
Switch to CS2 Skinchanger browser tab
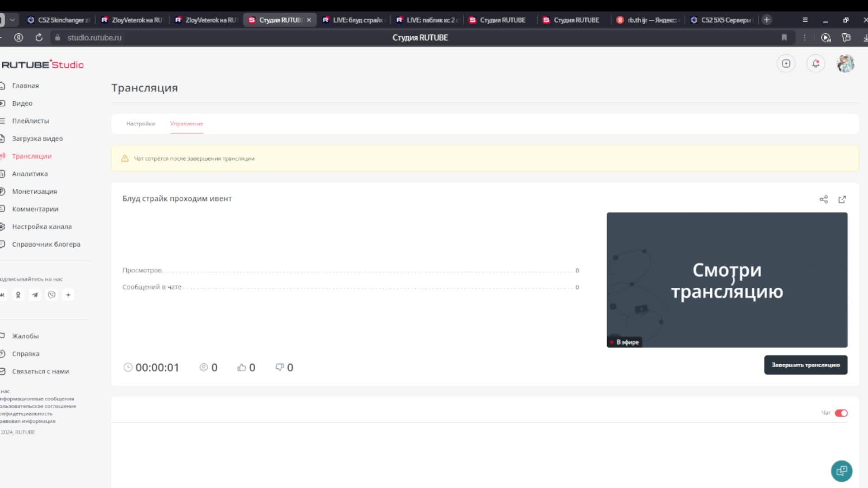coord(58,20)
